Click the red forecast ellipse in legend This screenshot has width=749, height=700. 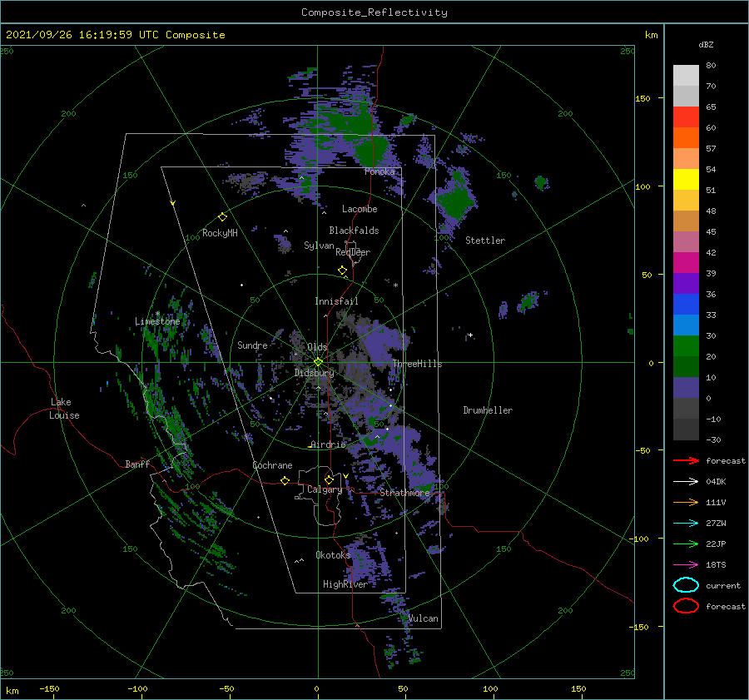tap(686, 606)
